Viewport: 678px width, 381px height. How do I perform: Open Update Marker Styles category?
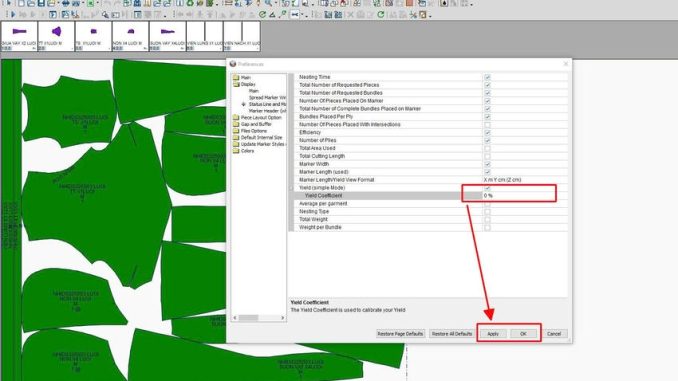[x=263, y=144]
